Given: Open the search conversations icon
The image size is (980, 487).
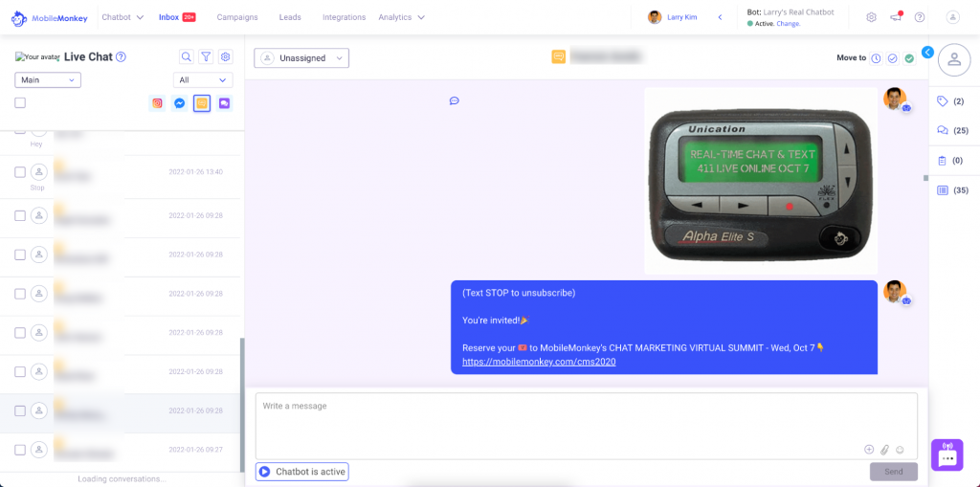Looking at the screenshot, I should (187, 56).
